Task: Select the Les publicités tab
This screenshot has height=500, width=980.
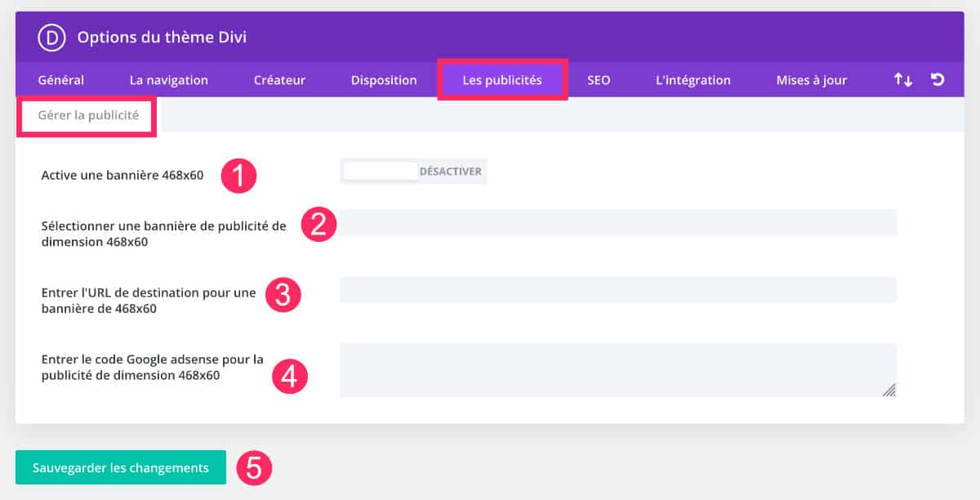Action: point(502,80)
